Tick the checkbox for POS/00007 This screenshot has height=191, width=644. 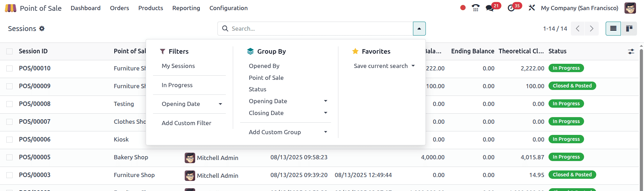point(9,122)
